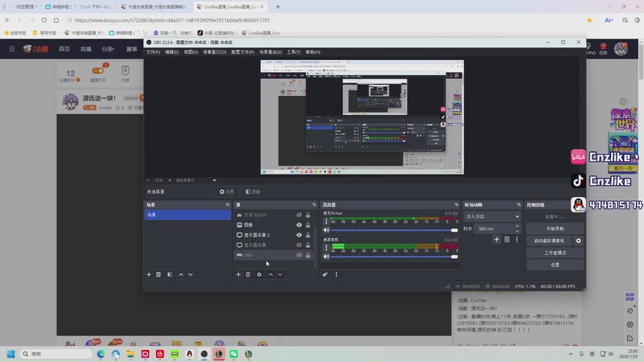Open 标签管理 tab manager dropdown in browser

point(27,6)
